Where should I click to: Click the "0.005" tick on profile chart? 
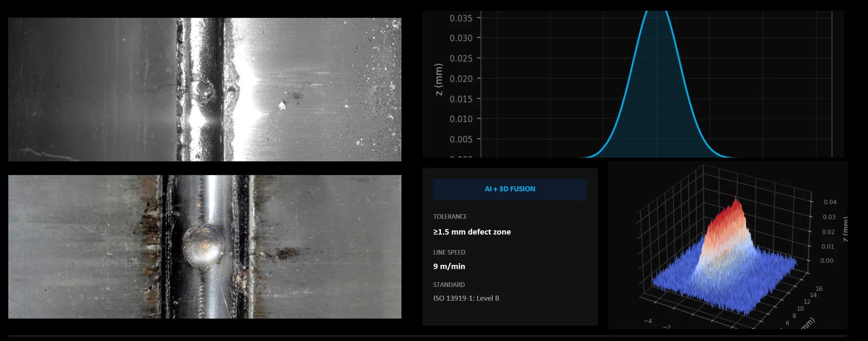[x=461, y=139]
